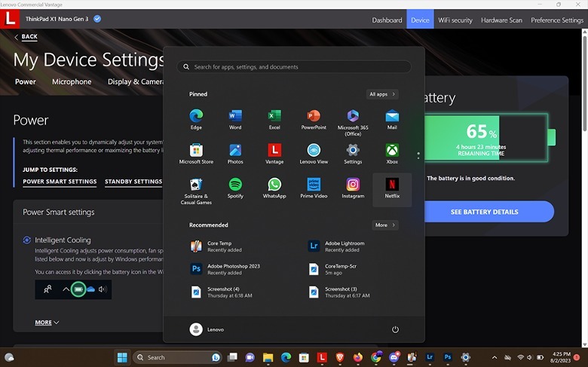Open the pinned Vantage app
Screen dimensions: 588x367
pos(274,154)
